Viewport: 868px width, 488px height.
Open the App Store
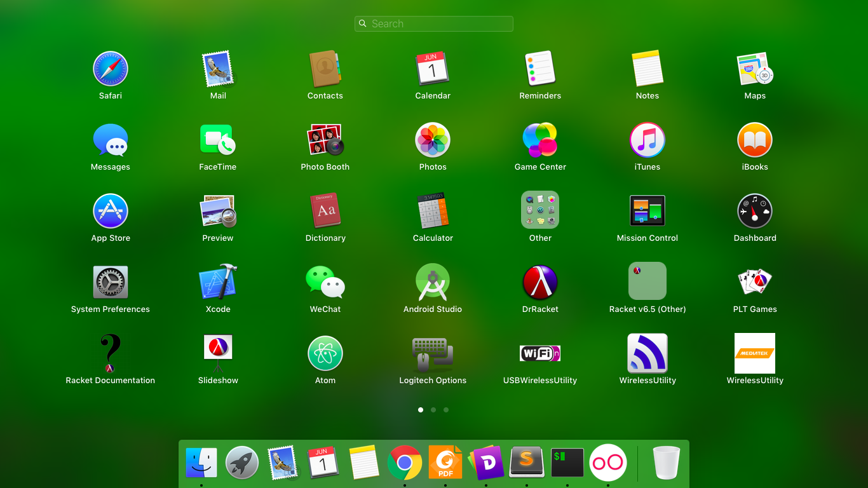click(x=111, y=211)
